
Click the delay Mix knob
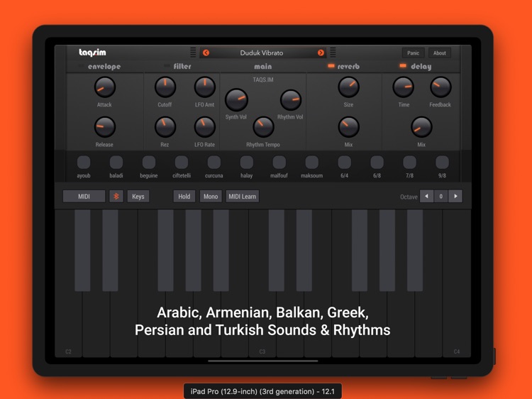(x=421, y=127)
